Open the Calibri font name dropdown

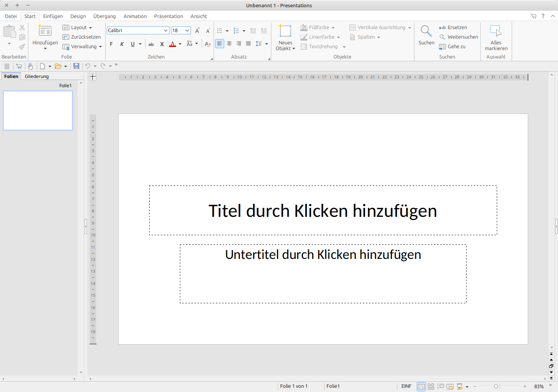click(x=165, y=31)
